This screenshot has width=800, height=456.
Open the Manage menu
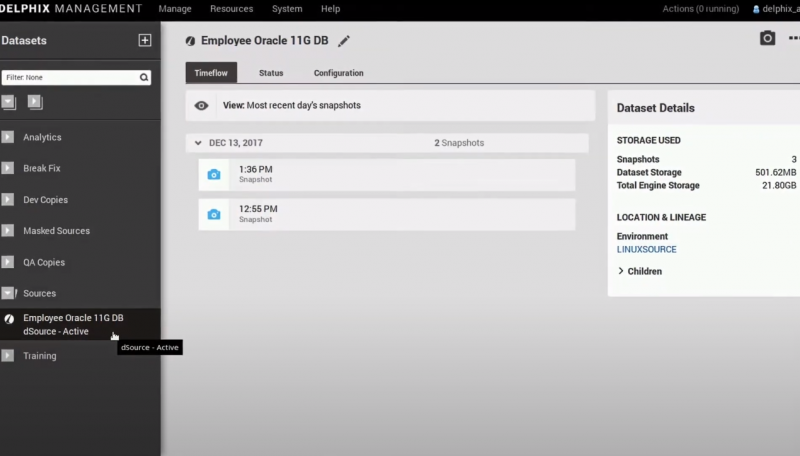[175, 9]
